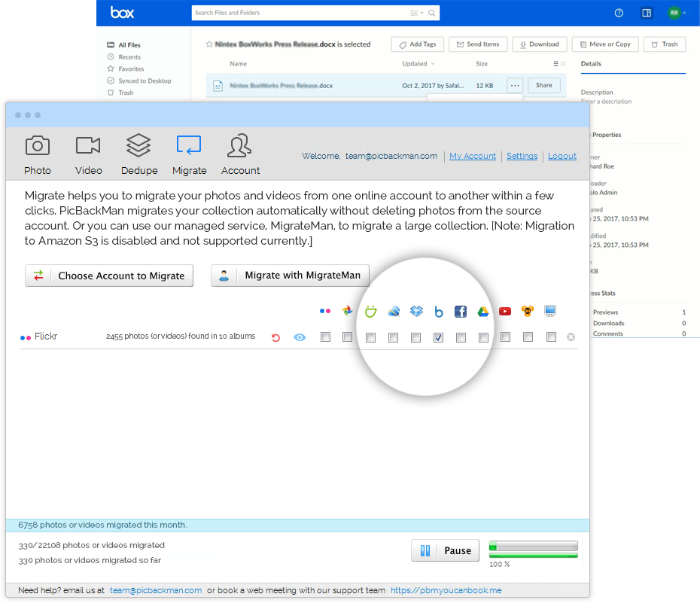Viewport: 700px width, 603px height.
Task: Click the Choose Account to Migrate button
Action: pyautogui.click(x=109, y=276)
